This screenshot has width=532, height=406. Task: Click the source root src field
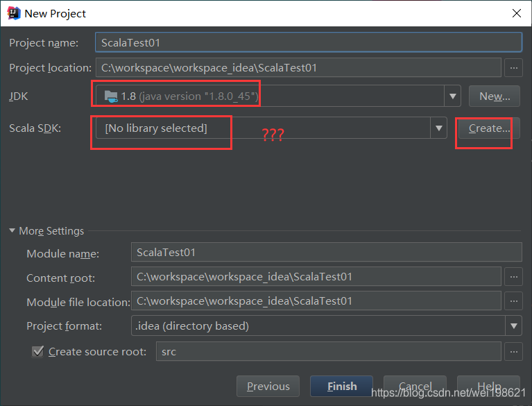(x=329, y=351)
